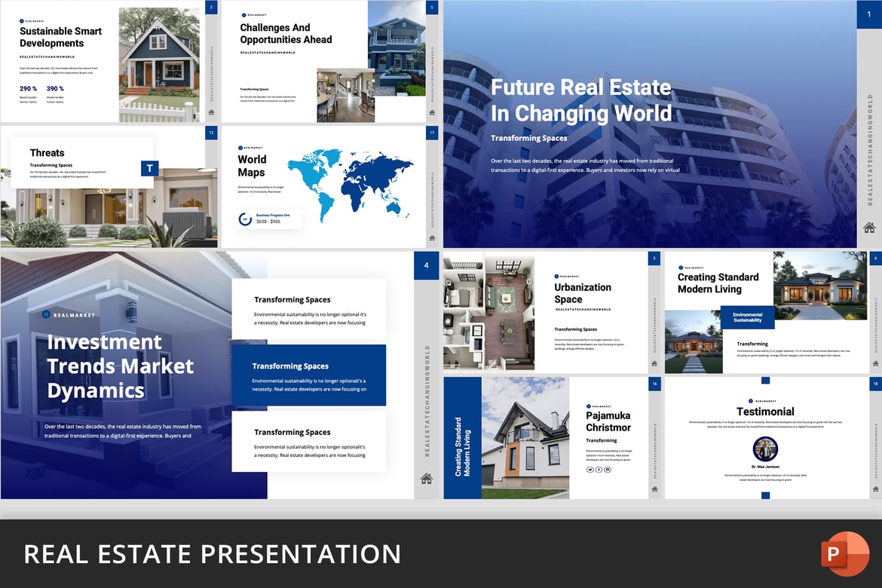
Task: Click the interior room photo on the Challenges slide
Action: point(345,95)
